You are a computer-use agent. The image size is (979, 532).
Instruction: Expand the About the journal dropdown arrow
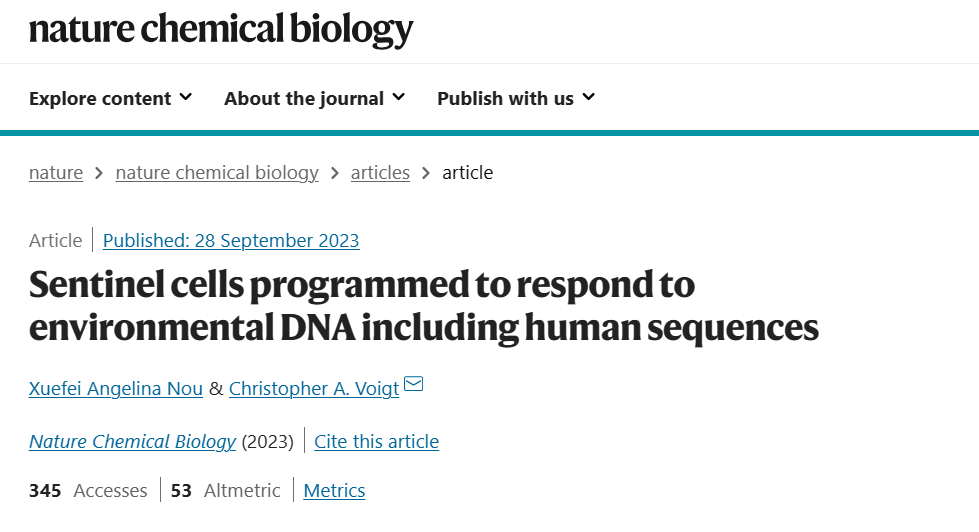(x=398, y=97)
